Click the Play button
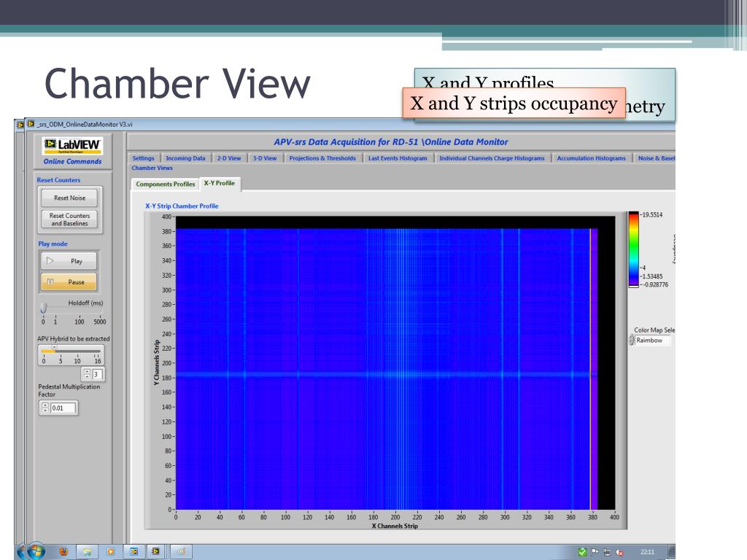 [x=69, y=261]
